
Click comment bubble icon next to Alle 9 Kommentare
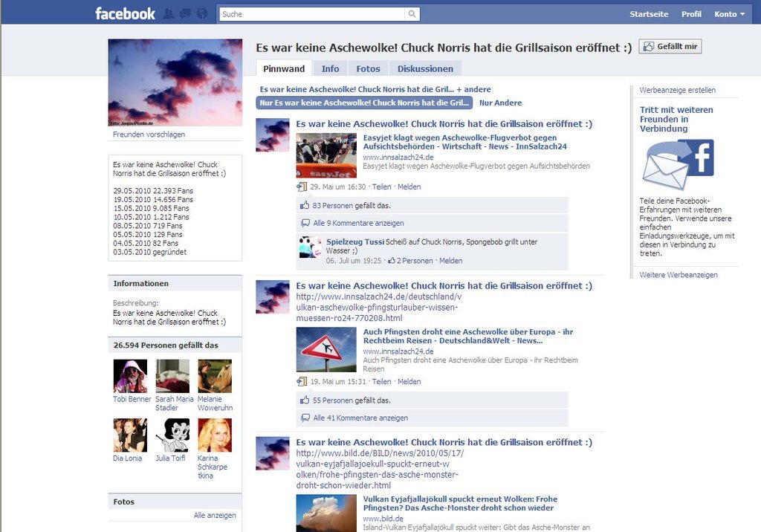tap(305, 224)
